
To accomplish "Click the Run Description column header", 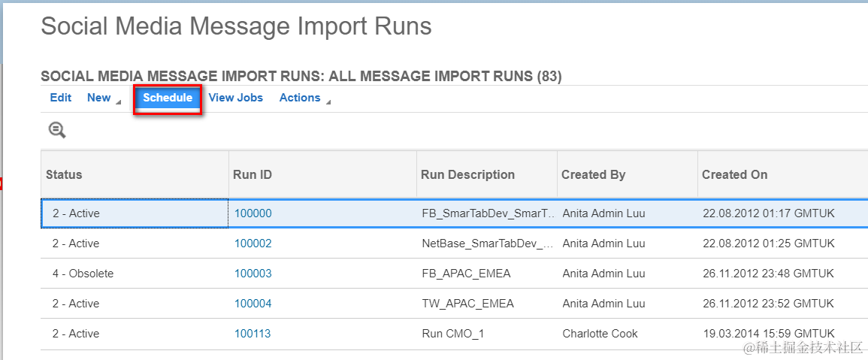I will (x=467, y=174).
